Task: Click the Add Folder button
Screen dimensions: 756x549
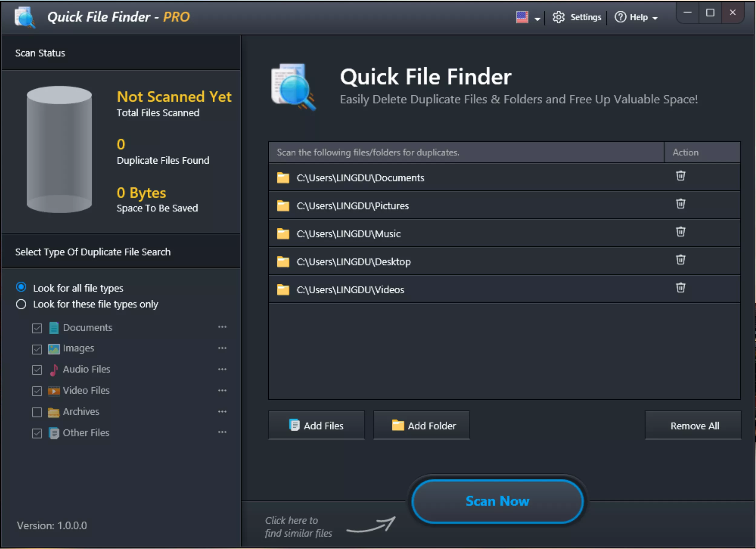Action: [x=421, y=426]
